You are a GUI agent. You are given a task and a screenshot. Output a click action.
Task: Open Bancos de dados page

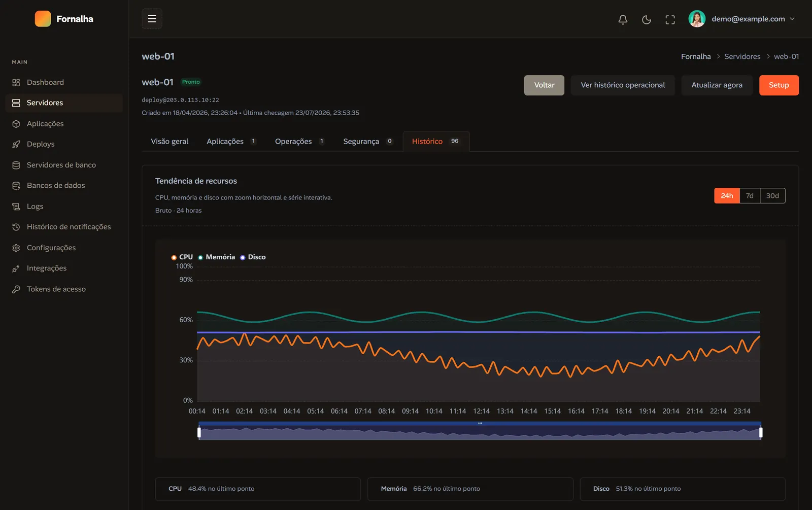click(64, 186)
